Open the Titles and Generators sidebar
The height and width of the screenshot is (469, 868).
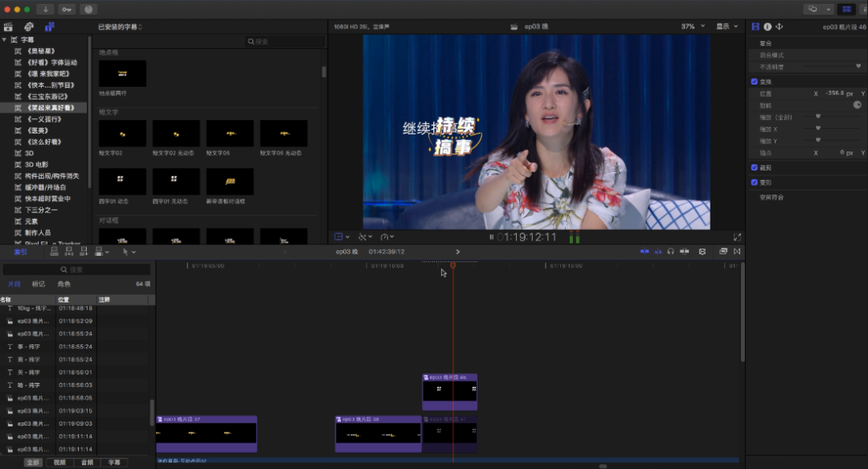point(49,27)
